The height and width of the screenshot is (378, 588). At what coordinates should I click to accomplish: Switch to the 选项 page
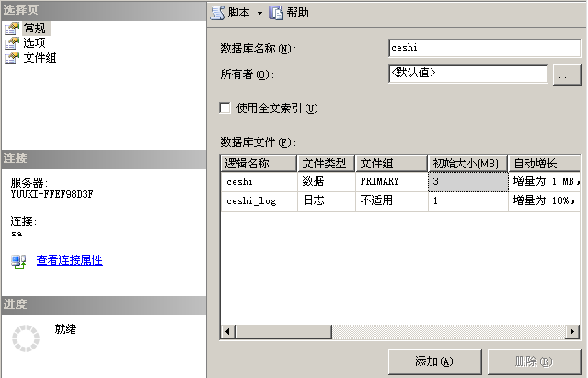pos(34,42)
